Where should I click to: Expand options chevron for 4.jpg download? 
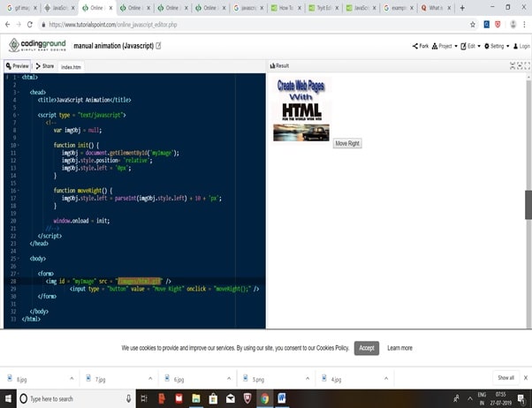(x=386, y=379)
